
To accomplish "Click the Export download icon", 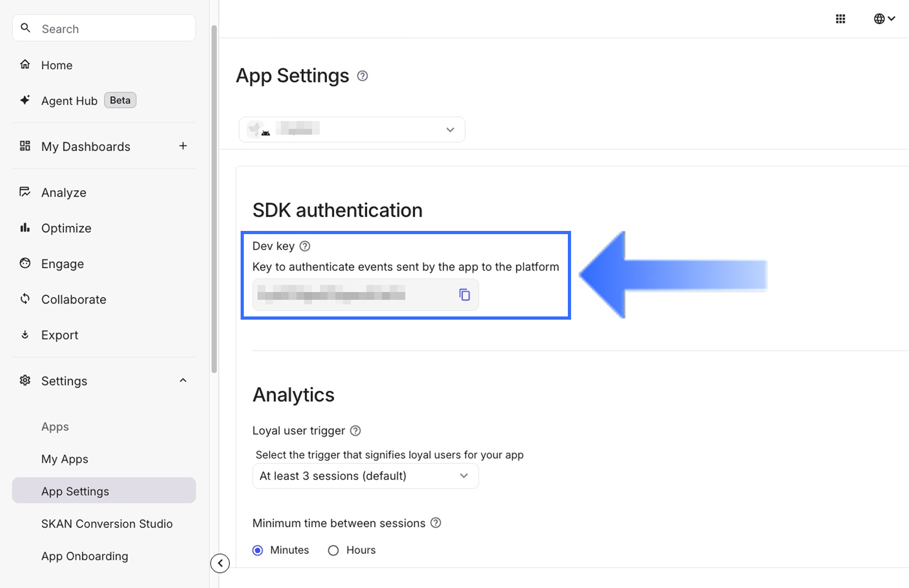I will [25, 334].
